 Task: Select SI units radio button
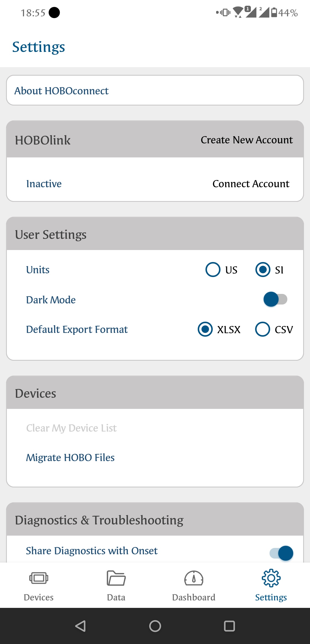(x=263, y=270)
